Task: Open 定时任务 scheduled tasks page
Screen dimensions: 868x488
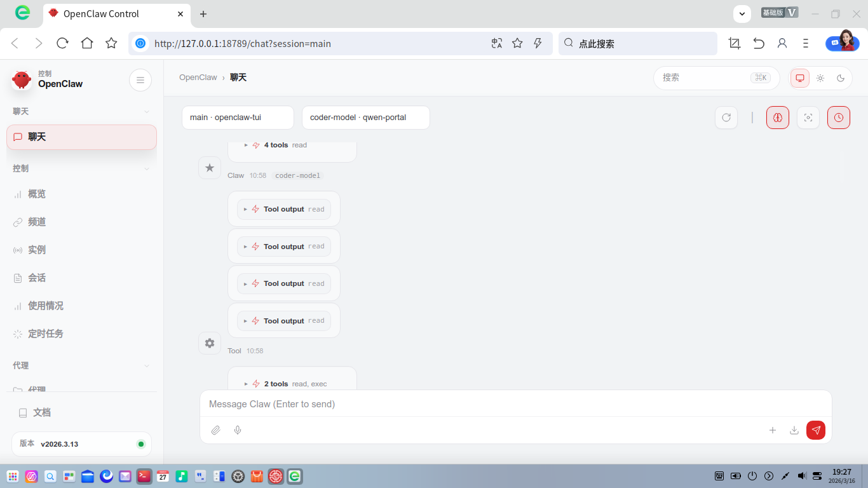Action: tap(81, 334)
